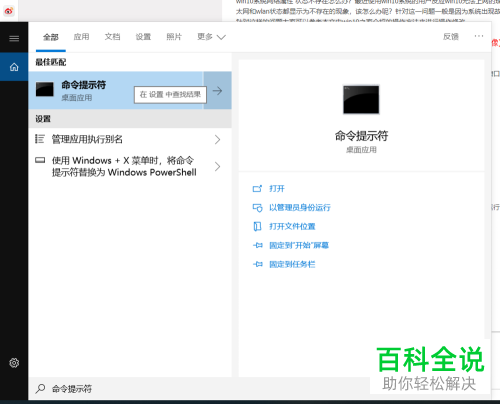The height and width of the screenshot is (404, 500).
Task: Expand the 更多 dropdown
Action: click(x=211, y=37)
